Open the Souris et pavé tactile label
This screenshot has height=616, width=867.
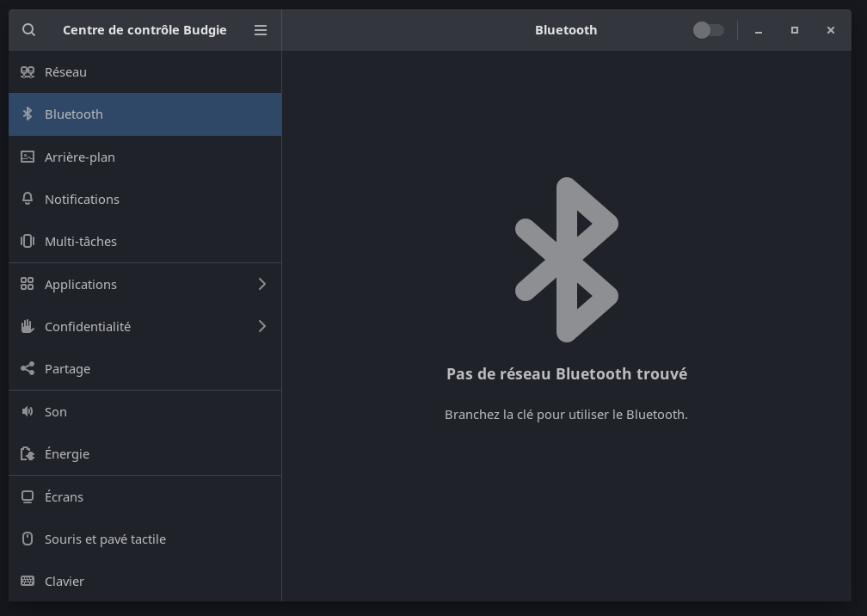tap(105, 539)
